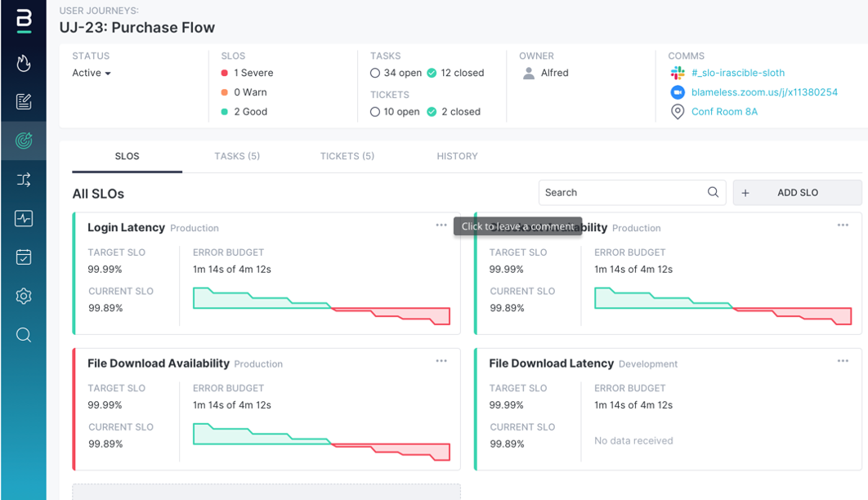Open the calendar check icon in sidebar
The image size is (868, 500).
point(24,257)
